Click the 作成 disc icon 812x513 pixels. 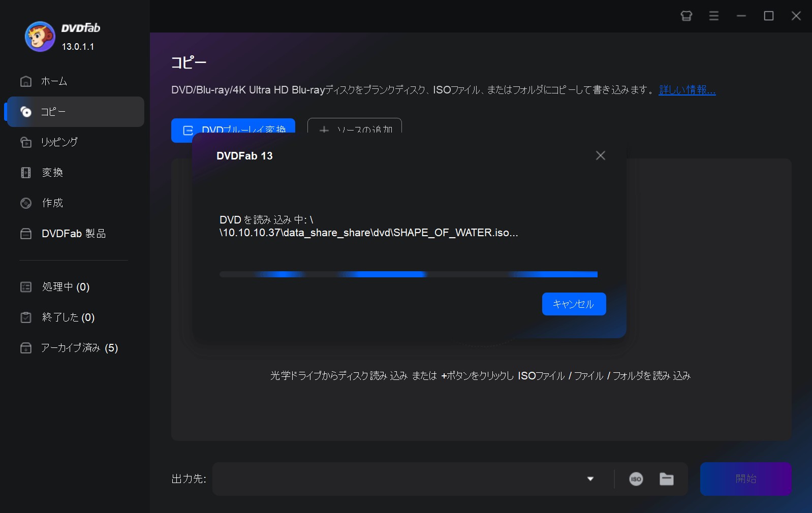point(26,203)
